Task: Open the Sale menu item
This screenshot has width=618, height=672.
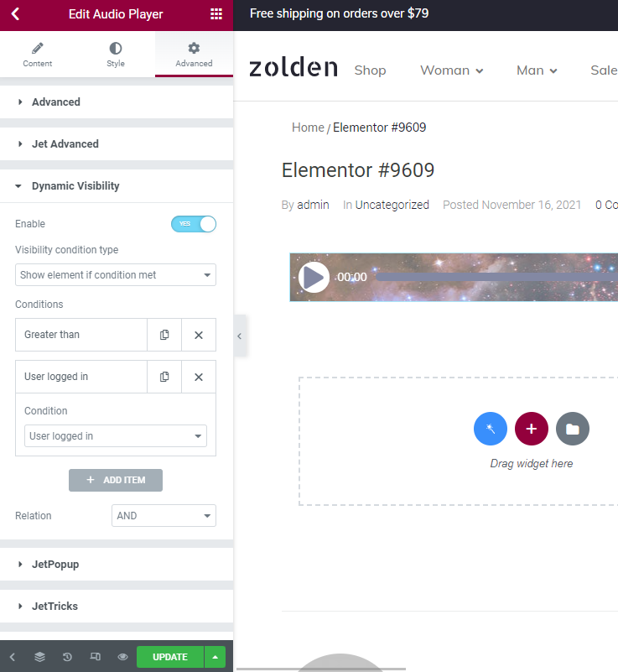Action: click(604, 70)
